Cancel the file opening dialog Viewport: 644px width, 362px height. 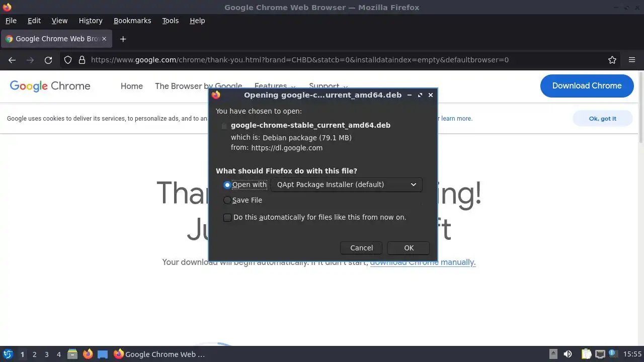(x=361, y=248)
